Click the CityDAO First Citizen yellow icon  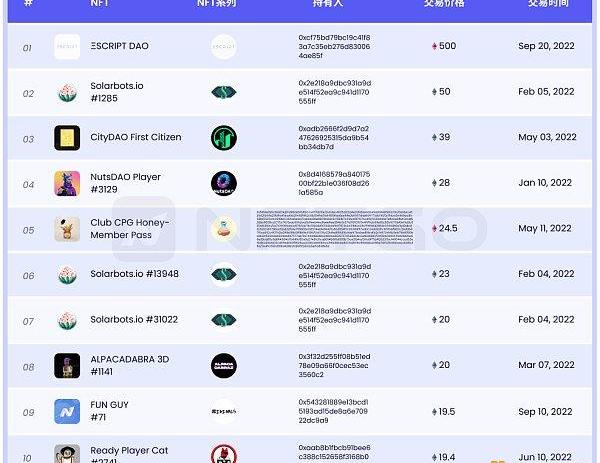click(x=67, y=138)
